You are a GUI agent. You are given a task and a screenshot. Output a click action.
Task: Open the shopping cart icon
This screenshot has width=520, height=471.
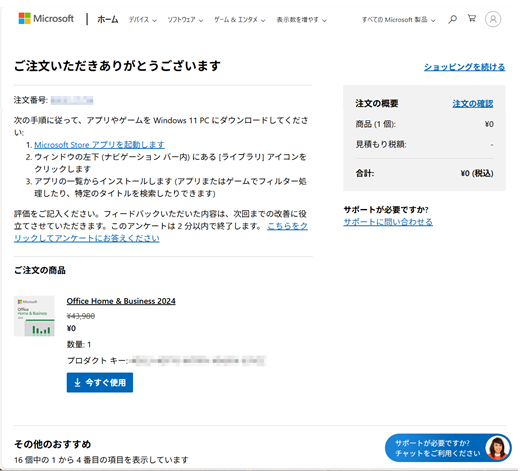tap(472, 18)
